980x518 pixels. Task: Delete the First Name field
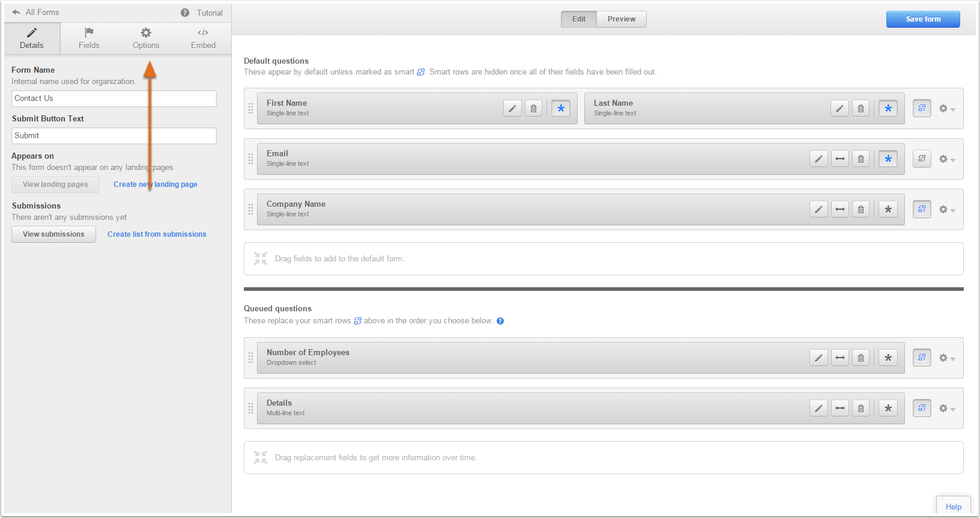click(533, 108)
